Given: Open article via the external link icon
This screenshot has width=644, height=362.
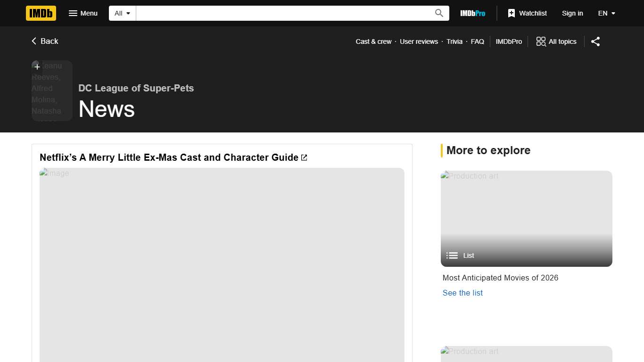Looking at the screenshot, I should click(304, 157).
